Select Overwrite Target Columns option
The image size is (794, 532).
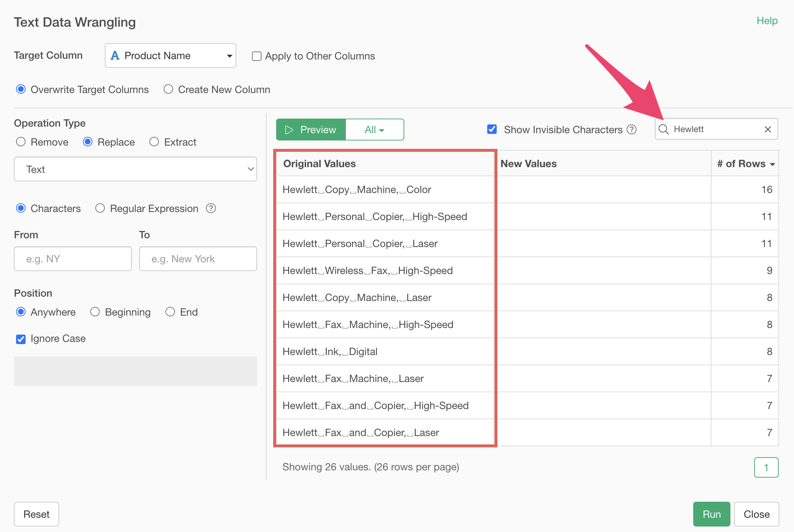click(21, 89)
